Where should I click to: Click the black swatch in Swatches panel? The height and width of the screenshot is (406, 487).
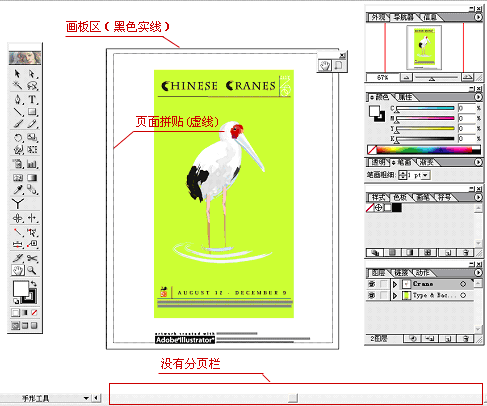pos(397,208)
